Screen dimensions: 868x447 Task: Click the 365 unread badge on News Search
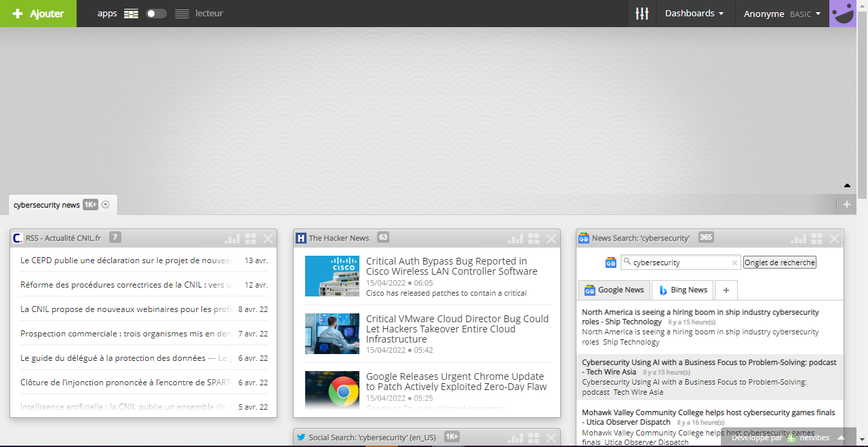click(706, 237)
